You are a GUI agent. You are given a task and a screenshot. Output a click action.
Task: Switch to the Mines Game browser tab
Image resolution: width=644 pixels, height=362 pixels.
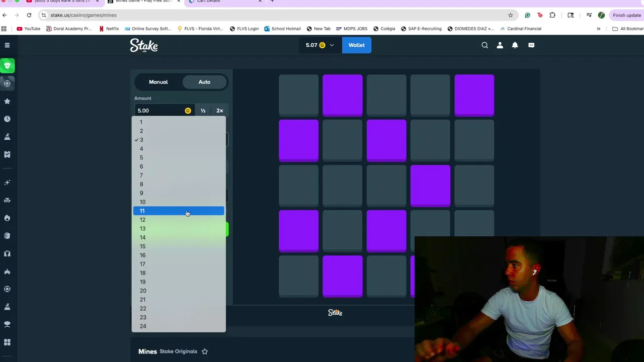(143, 2)
